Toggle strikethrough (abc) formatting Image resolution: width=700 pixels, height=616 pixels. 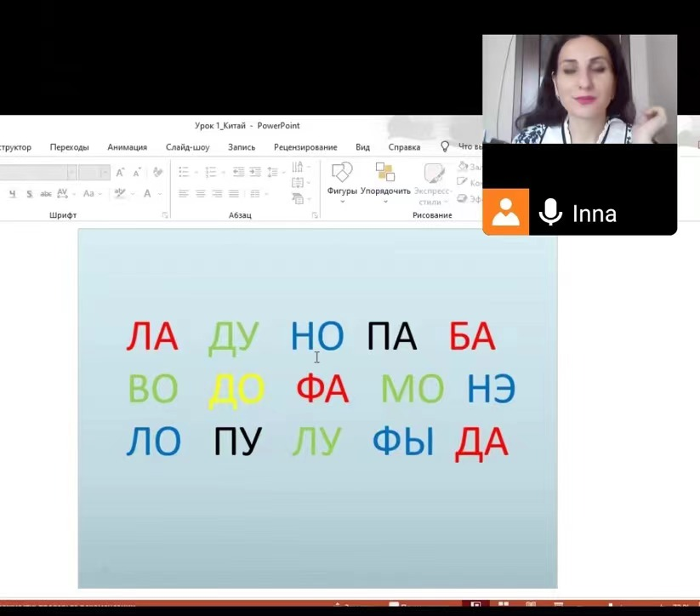[45, 194]
